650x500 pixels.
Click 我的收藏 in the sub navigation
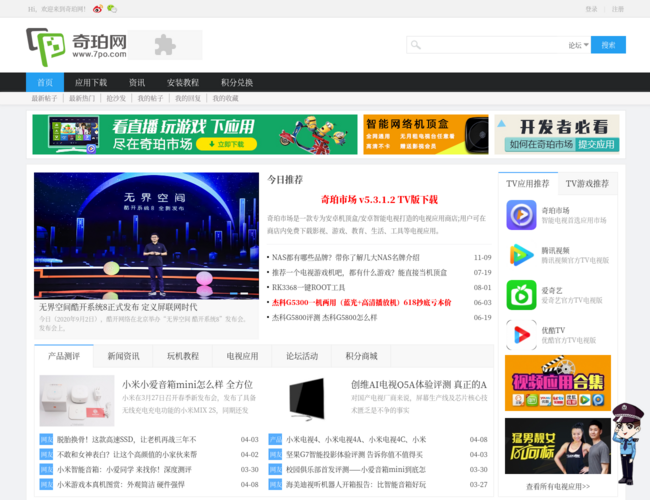pyautogui.click(x=226, y=98)
